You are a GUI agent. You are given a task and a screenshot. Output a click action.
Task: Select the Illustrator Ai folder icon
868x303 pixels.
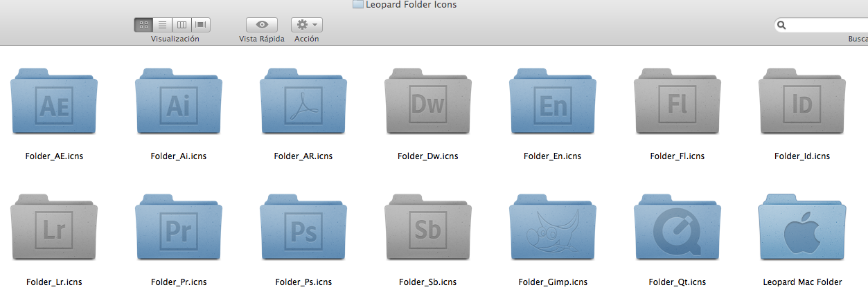(x=179, y=101)
